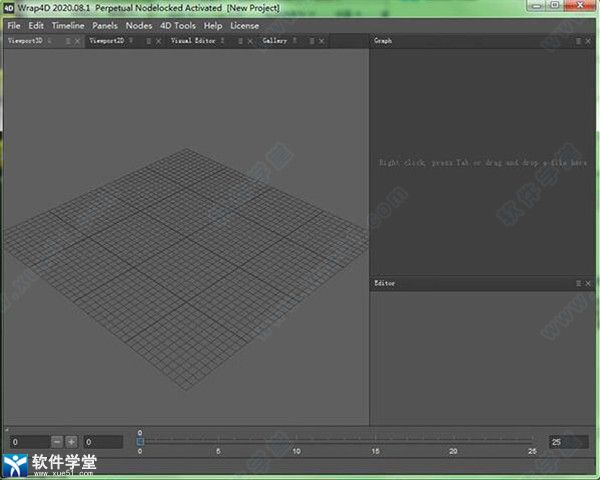Close the Viewport3D tab
Viewport: 600px width, 480px height.
pyautogui.click(x=77, y=41)
